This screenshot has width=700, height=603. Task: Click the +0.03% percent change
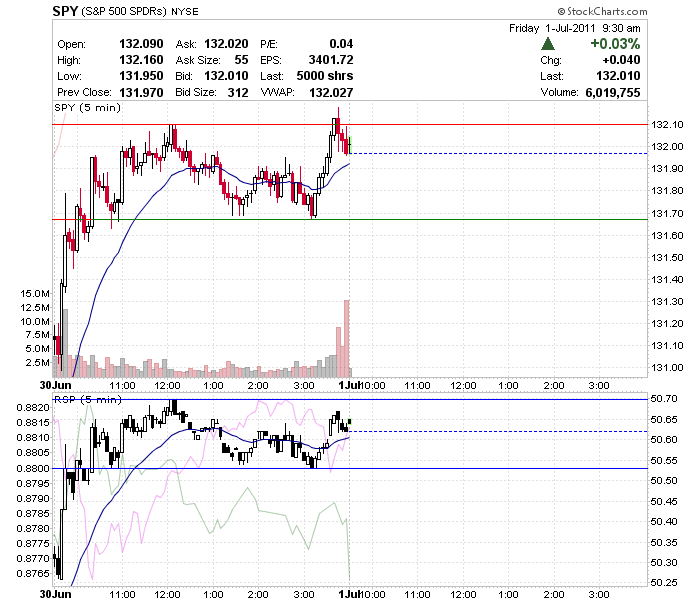(x=615, y=44)
